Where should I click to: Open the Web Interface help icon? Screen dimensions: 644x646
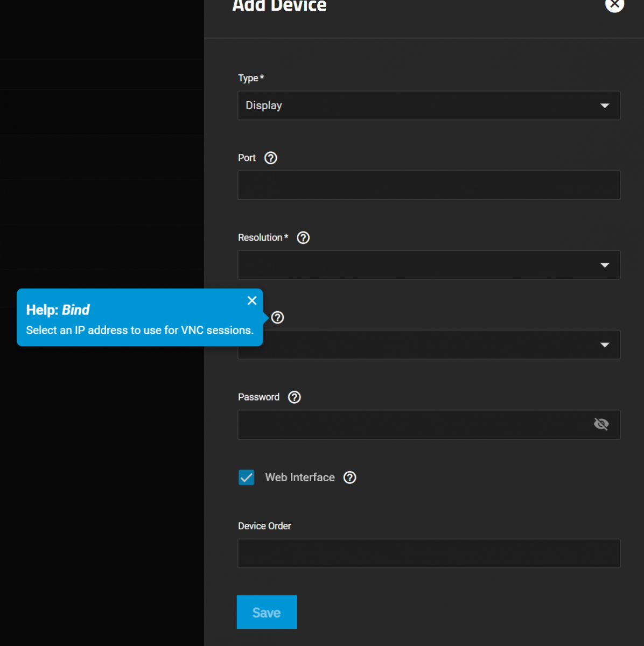point(350,478)
